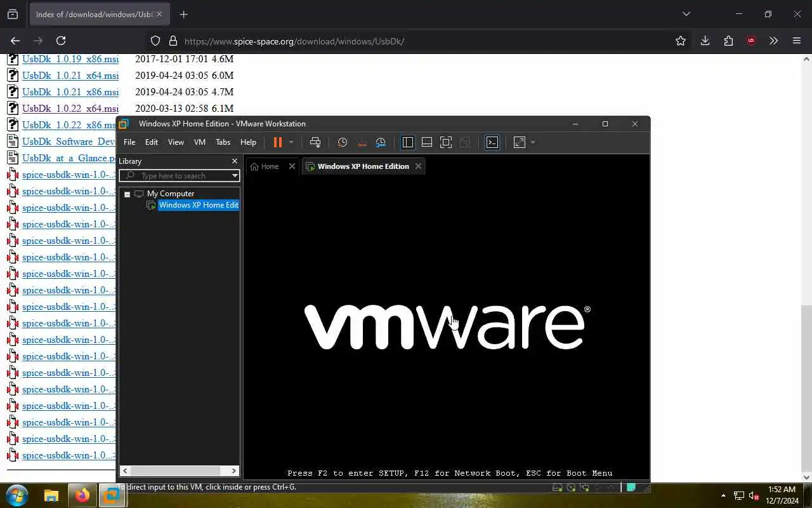Screen dimensions: 812x508
Task: Take a snapshot of the VM
Action: click(x=343, y=142)
